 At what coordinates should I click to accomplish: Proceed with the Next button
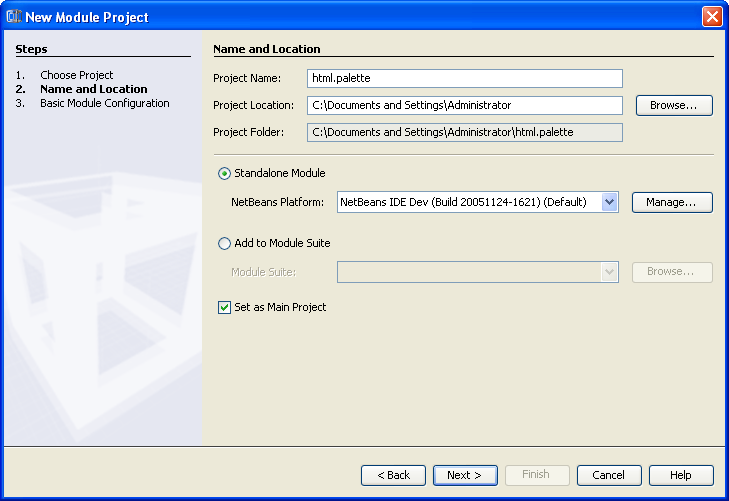pyautogui.click(x=465, y=475)
